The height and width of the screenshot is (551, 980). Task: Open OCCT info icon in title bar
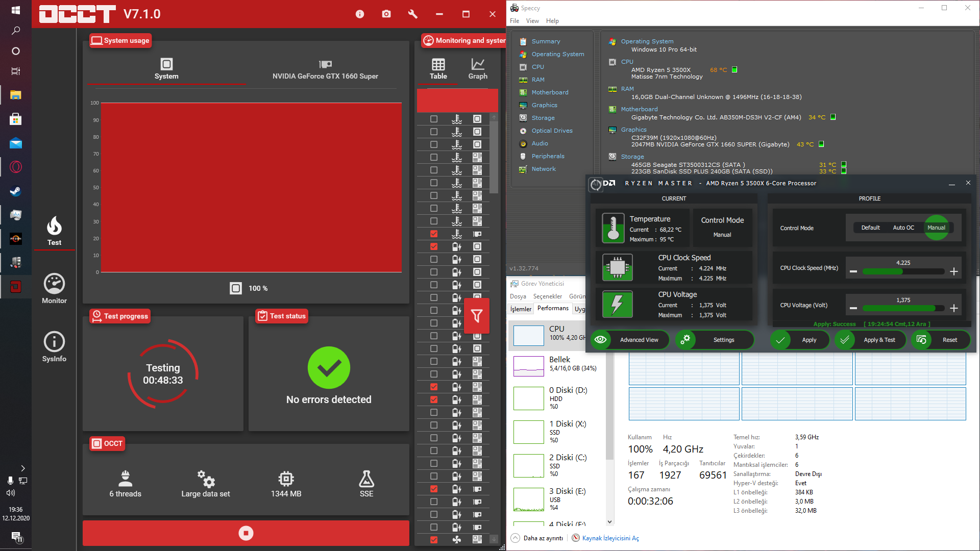tap(360, 14)
